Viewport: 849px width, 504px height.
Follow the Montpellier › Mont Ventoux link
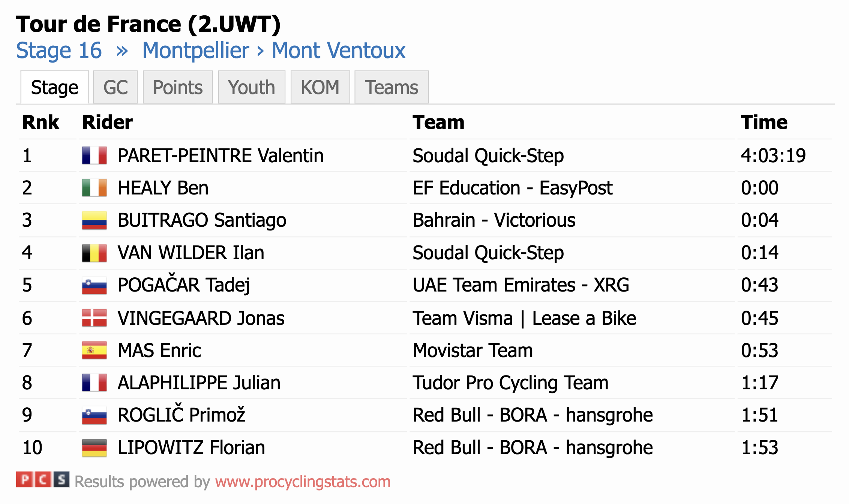click(274, 50)
